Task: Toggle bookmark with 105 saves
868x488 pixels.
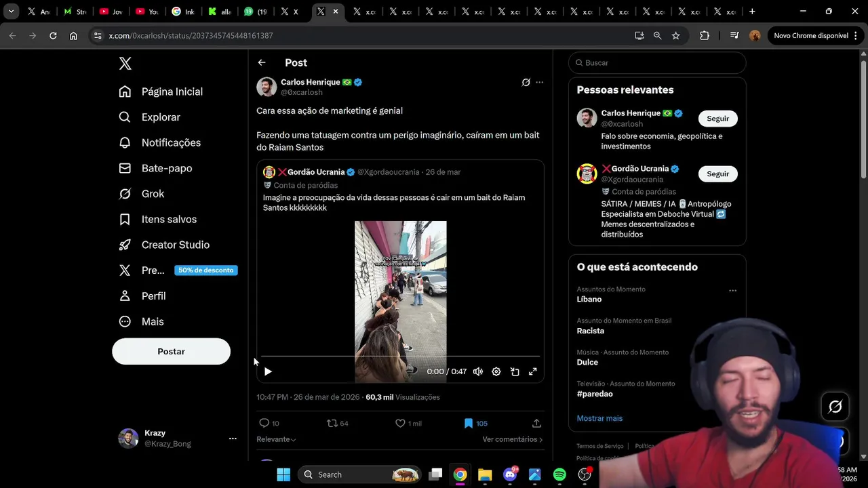Action: (475, 423)
